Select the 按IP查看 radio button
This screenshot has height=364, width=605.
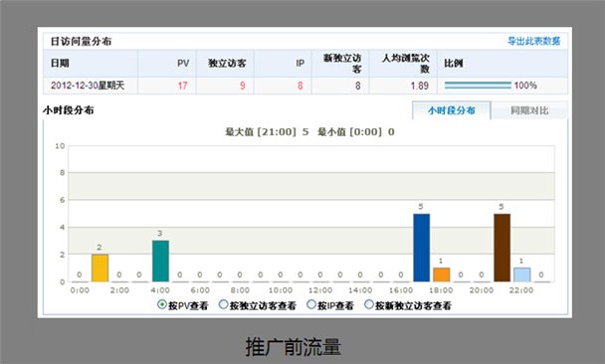[311, 304]
